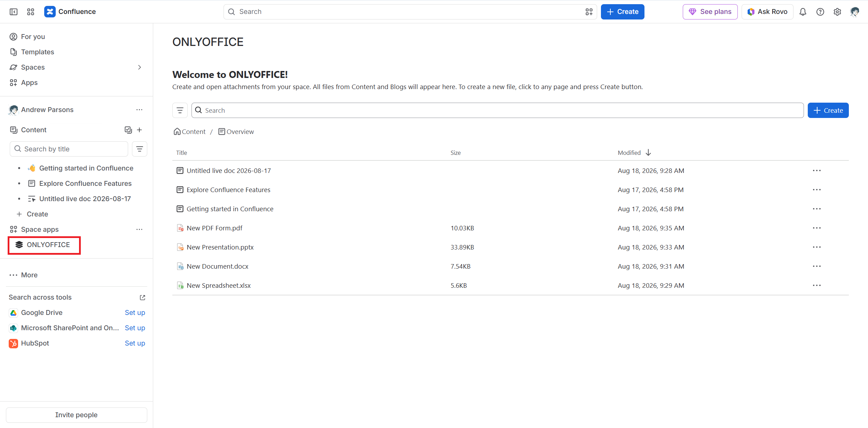Screen dimensions: 868x428
Task: Go to Content breadcrumb
Action: (190, 132)
